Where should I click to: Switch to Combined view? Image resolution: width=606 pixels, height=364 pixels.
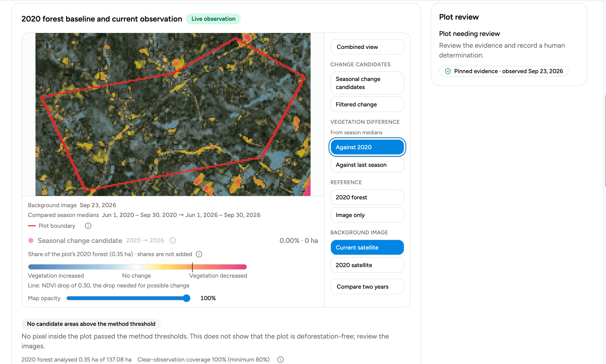(x=367, y=47)
